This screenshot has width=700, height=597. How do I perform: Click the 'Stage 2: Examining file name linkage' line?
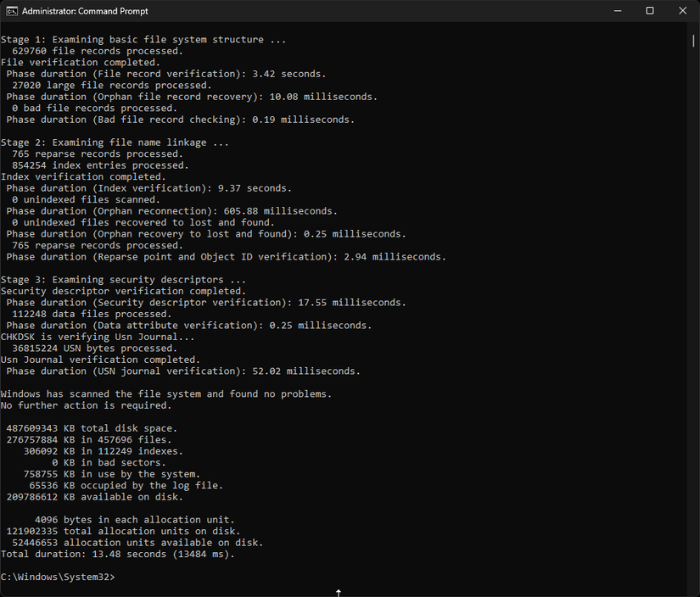115,142
